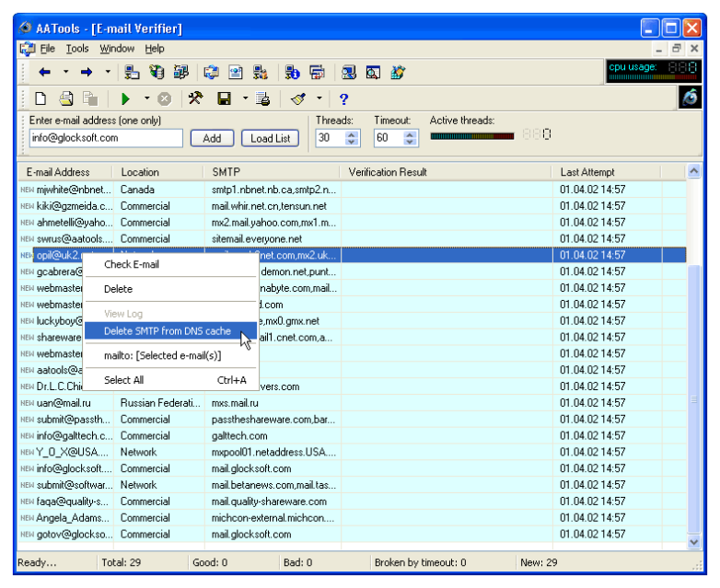Select the gotov@glockso... row
720x588 pixels.
pos(353,535)
